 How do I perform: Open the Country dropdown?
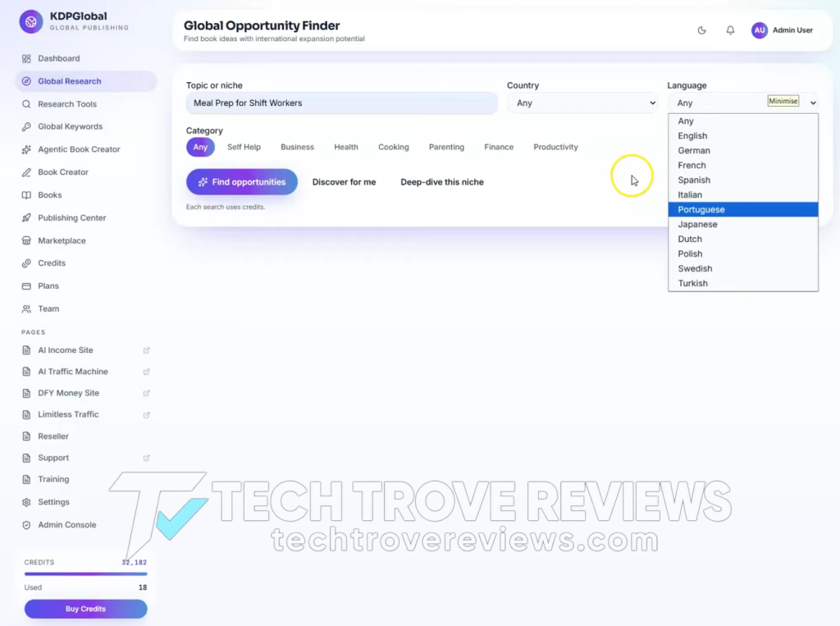pos(583,103)
